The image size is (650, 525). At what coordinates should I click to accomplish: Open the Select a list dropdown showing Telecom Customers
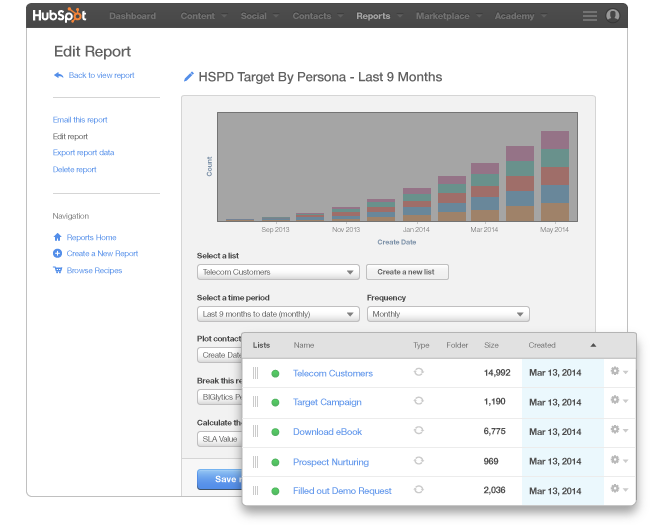pyautogui.click(x=278, y=272)
